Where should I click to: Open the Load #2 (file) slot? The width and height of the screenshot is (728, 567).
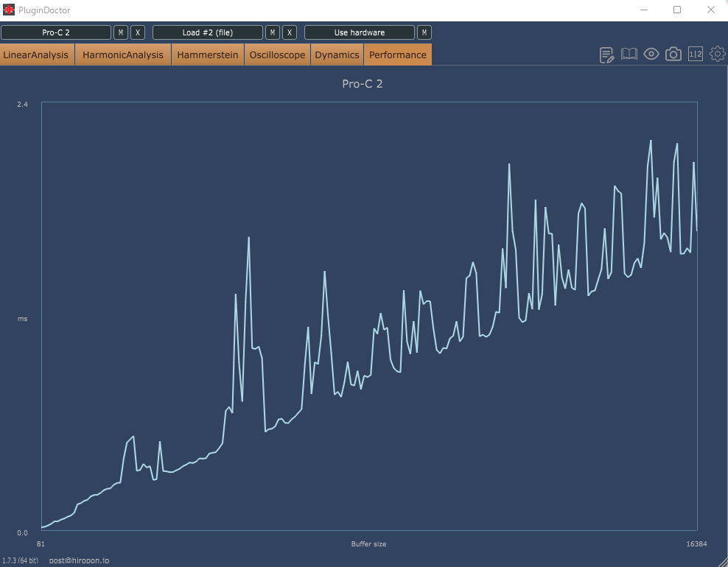click(208, 32)
